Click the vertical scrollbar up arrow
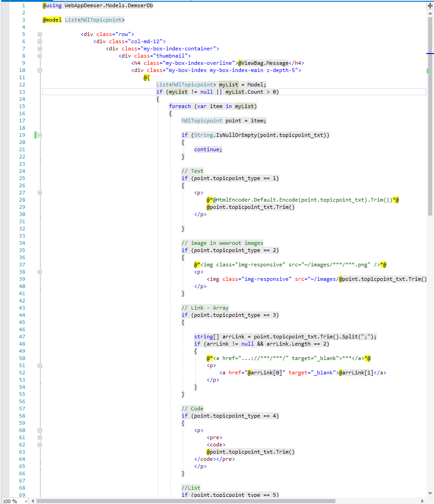The height and width of the screenshot is (504, 434). click(x=430, y=13)
